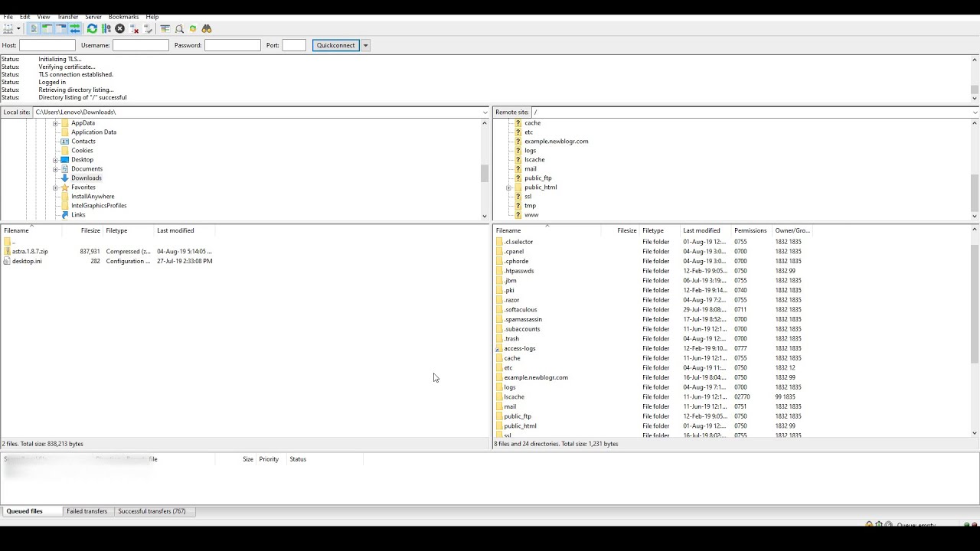
Task: Focus the Username input field
Action: [x=140, y=45]
